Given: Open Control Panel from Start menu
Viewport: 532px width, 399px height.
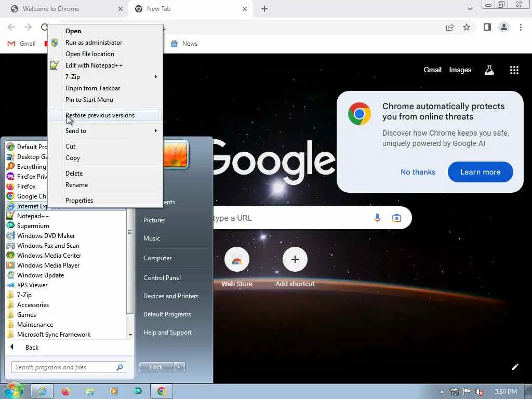Looking at the screenshot, I should click(162, 277).
